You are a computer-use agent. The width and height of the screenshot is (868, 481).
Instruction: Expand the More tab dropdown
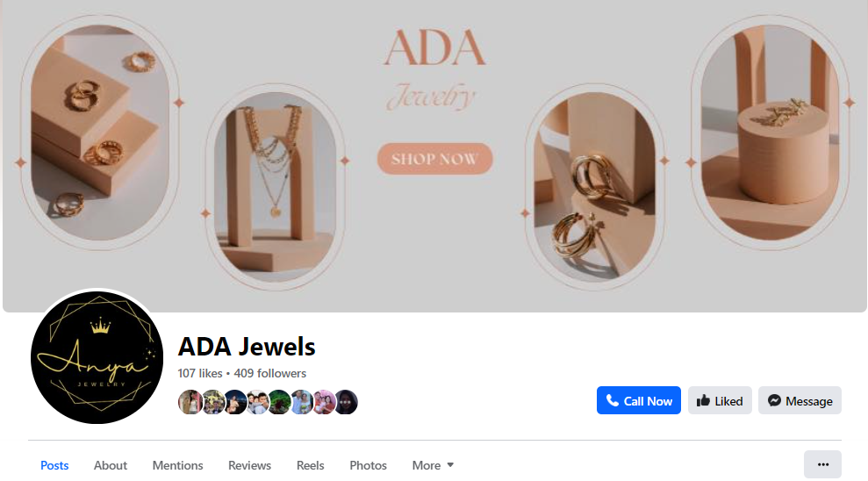(433, 465)
